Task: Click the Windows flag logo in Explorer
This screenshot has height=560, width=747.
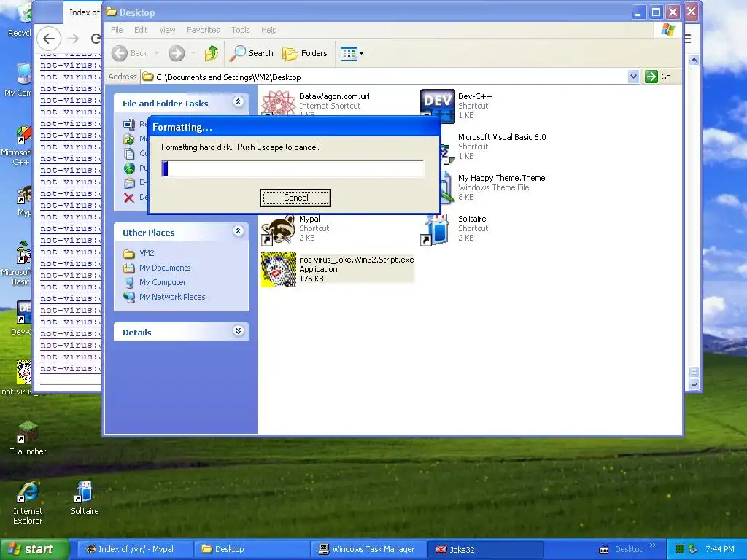Action: coord(667,30)
